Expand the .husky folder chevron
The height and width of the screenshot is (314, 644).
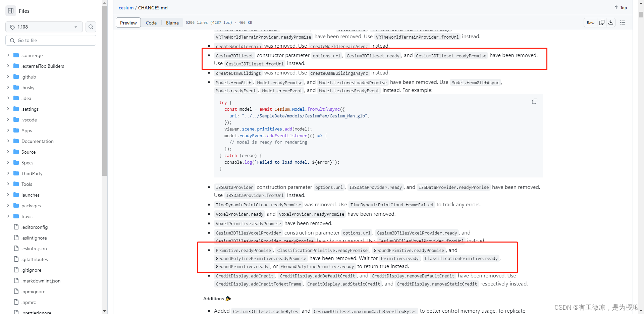tap(8, 87)
